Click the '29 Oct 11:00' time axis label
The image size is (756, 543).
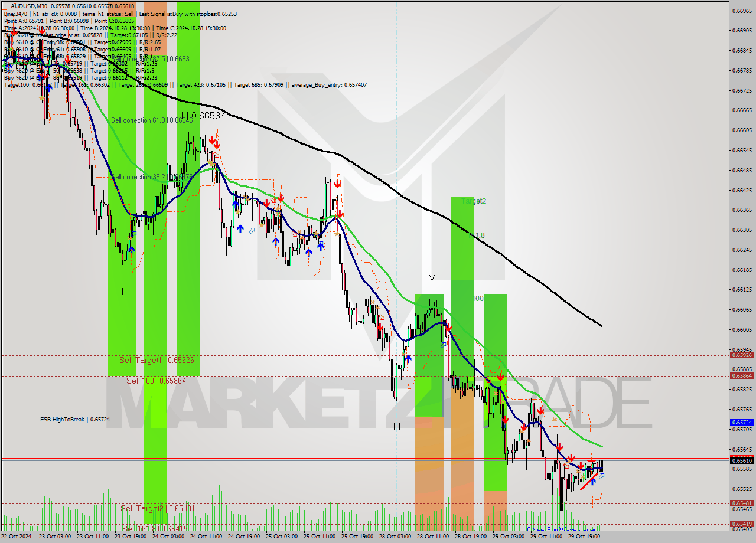(x=546, y=537)
